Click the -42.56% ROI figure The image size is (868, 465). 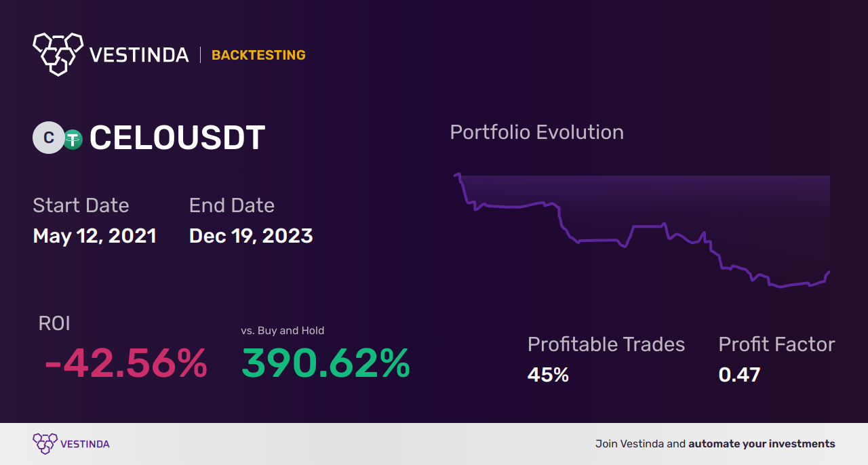tap(126, 363)
